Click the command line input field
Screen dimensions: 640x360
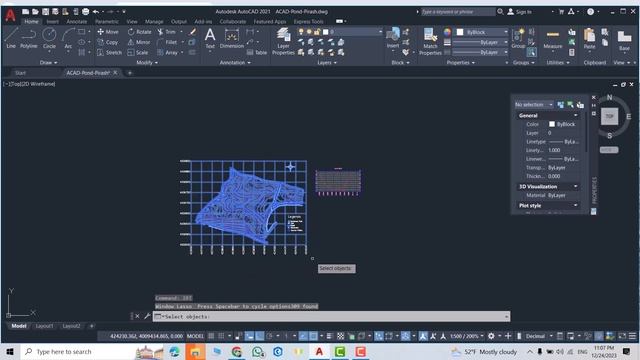331,316
